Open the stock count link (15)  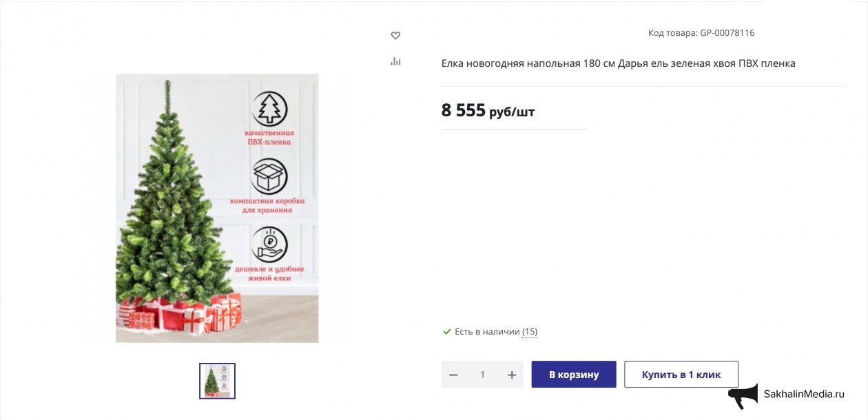[530, 332]
